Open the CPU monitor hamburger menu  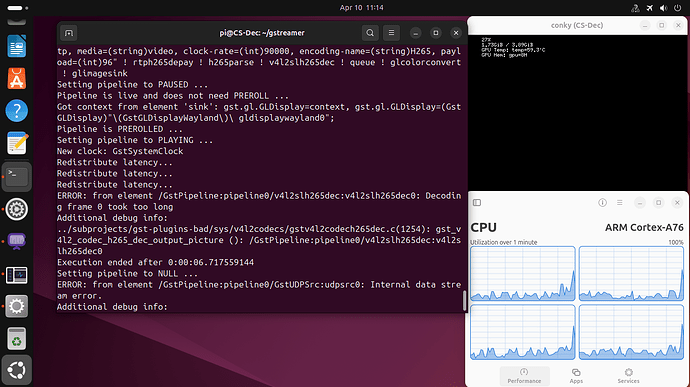coord(620,203)
